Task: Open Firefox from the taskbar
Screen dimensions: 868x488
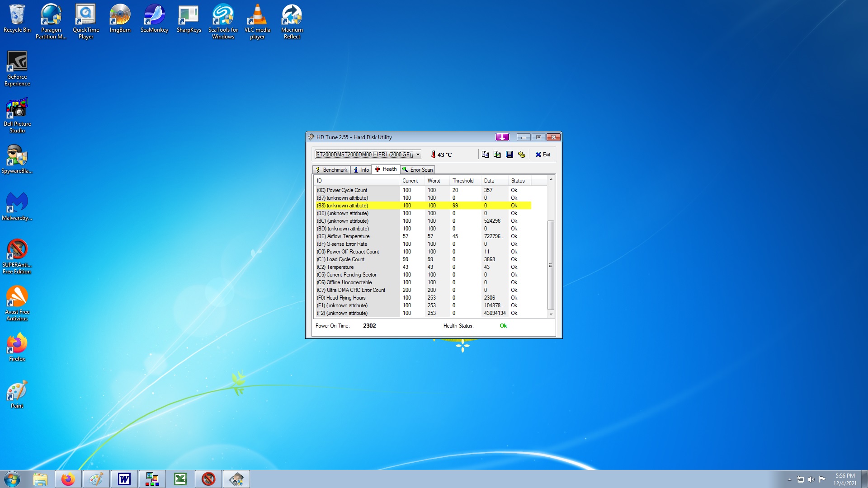Action: tap(68, 479)
